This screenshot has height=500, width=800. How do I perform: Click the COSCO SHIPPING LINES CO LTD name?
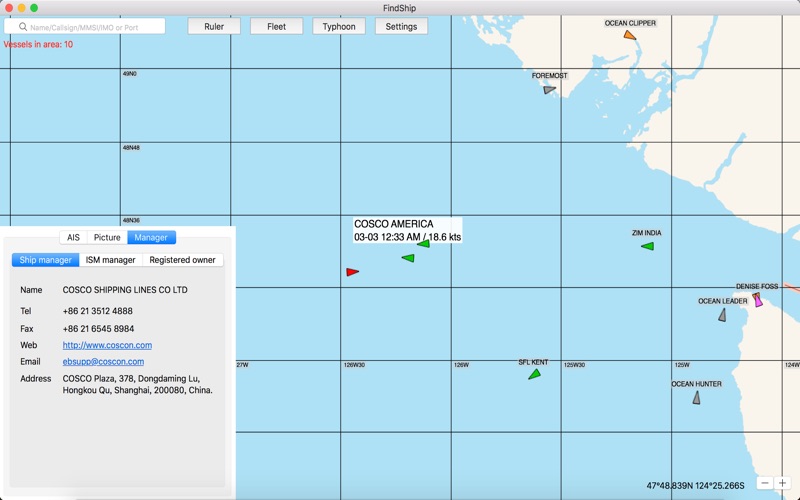(x=125, y=290)
